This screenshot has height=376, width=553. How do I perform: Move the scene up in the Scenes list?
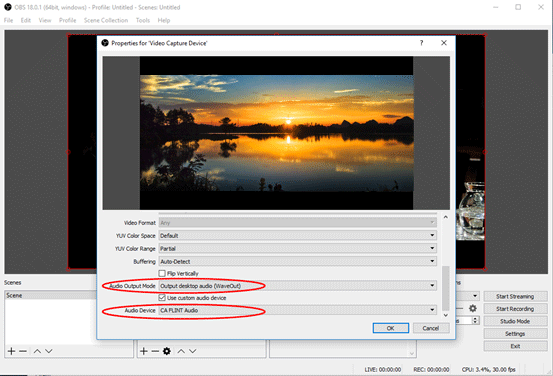[x=37, y=351]
